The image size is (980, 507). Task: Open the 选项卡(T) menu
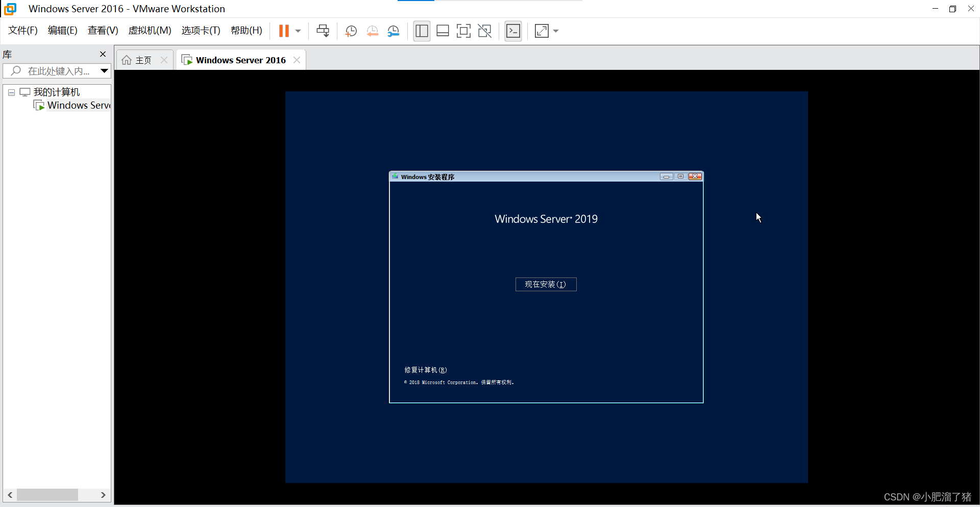click(x=201, y=31)
